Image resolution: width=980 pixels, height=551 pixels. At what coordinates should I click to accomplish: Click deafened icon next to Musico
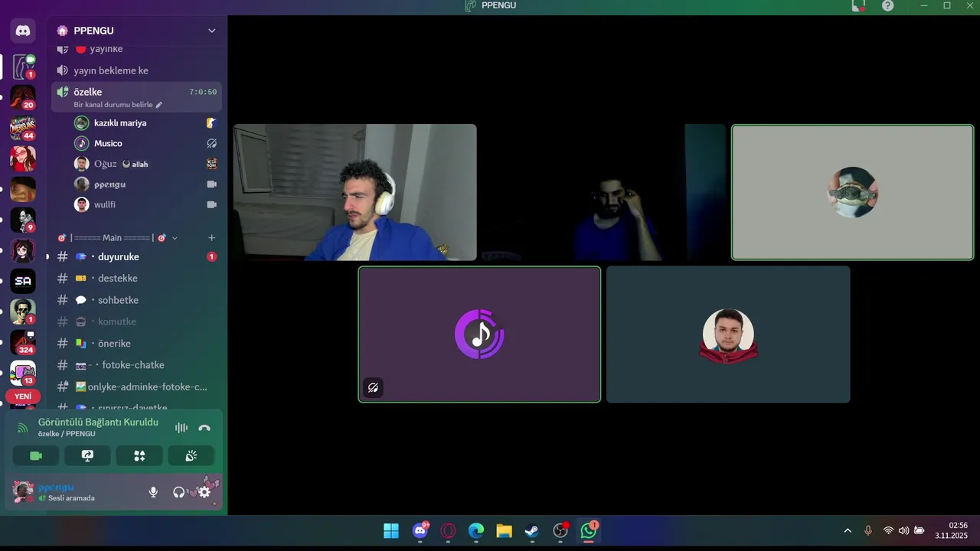(x=211, y=143)
